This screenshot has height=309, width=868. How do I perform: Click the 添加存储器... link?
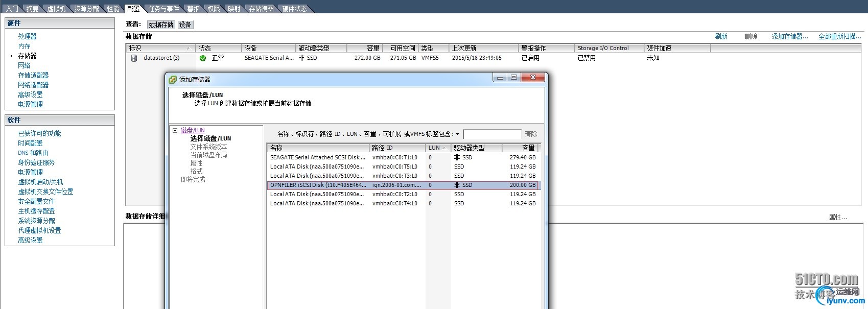coord(790,36)
